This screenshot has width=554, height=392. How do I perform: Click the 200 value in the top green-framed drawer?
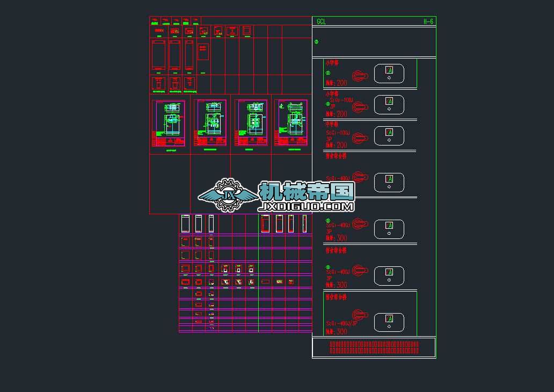click(341, 83)
